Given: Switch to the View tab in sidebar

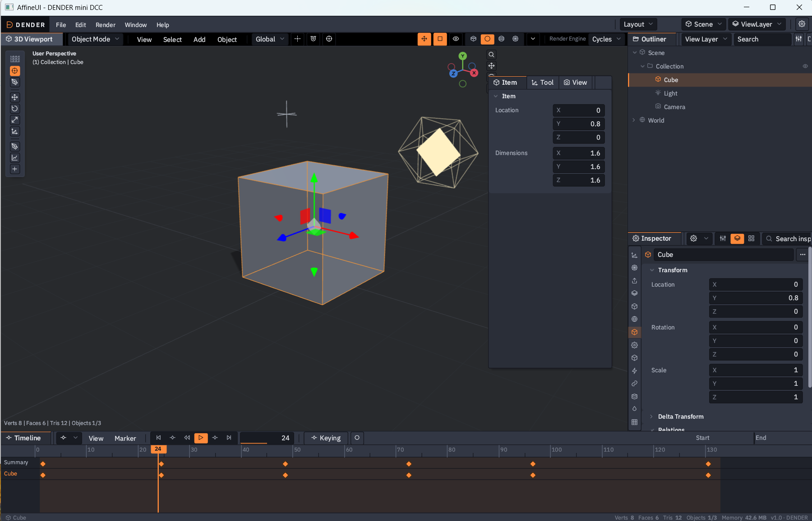Looking at the screenshot, I should pos(576,82).
